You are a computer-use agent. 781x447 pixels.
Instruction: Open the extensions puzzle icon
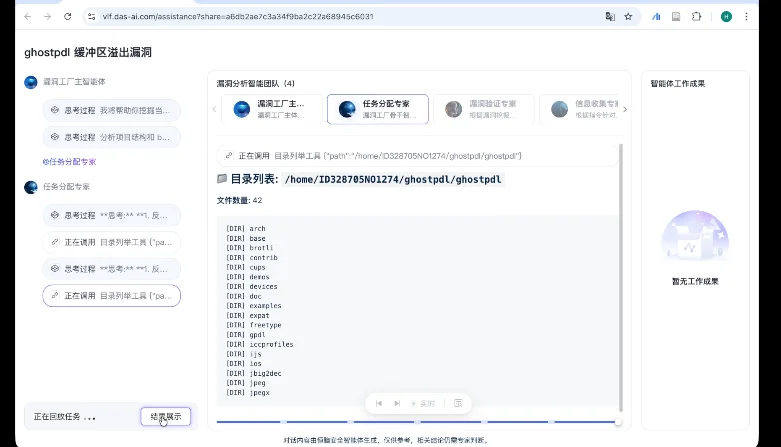point(696,16)
